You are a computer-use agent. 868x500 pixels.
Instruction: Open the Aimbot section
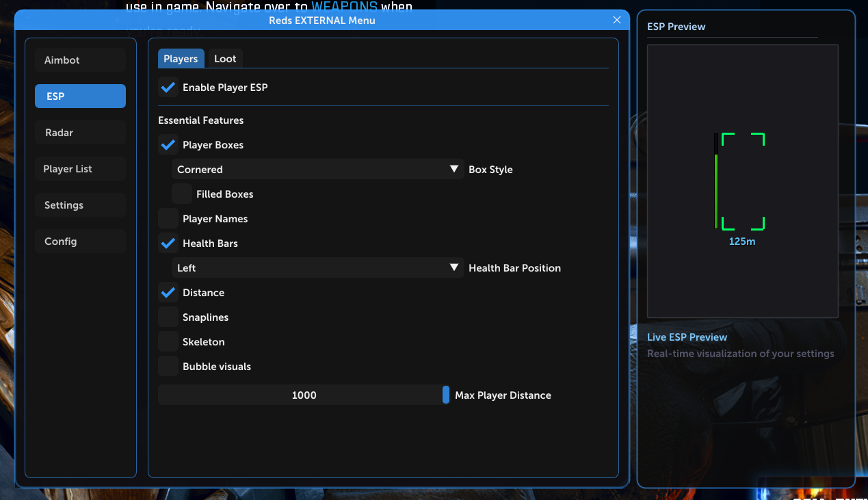(x=80, y=60)
